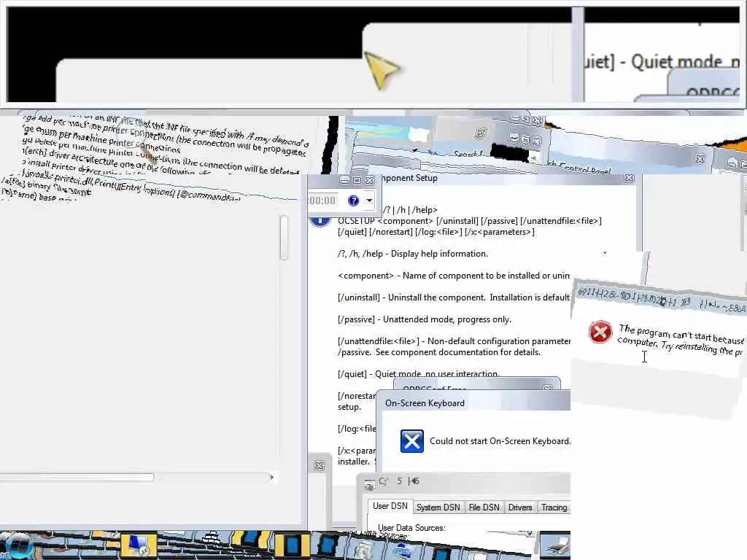
Task: Switch to the System DSN tab
Action: click(x=438, y=507)
